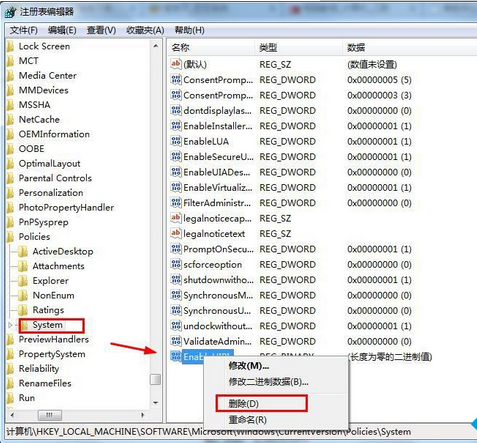
Task: Select the PropertySystem key in the tree
Action: pyautogui.click(x=52, y=354)
